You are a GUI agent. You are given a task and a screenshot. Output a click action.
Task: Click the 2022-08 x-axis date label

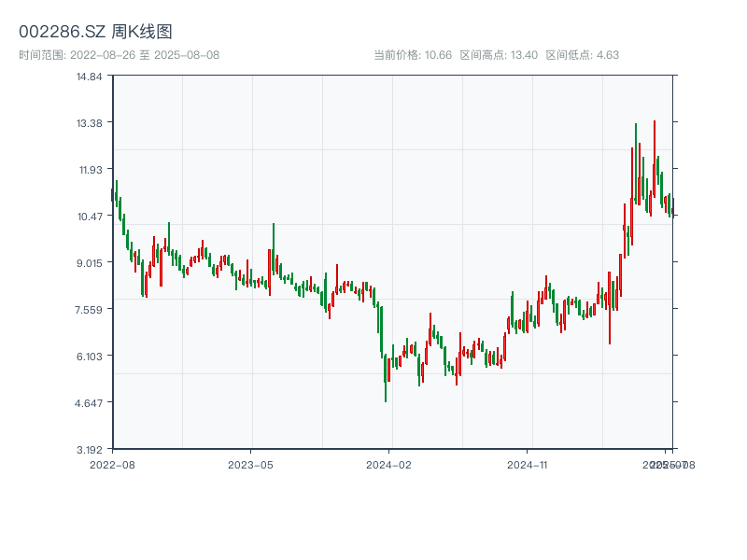click(x=112, y=464)
